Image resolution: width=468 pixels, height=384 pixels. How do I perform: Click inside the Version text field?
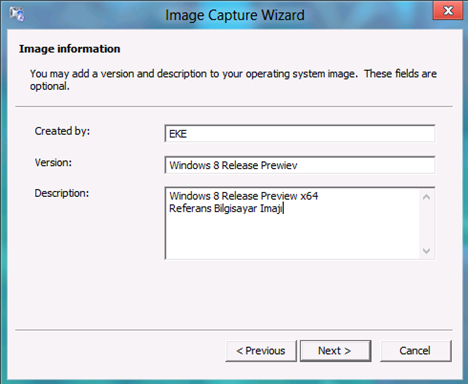pos(300,165)
